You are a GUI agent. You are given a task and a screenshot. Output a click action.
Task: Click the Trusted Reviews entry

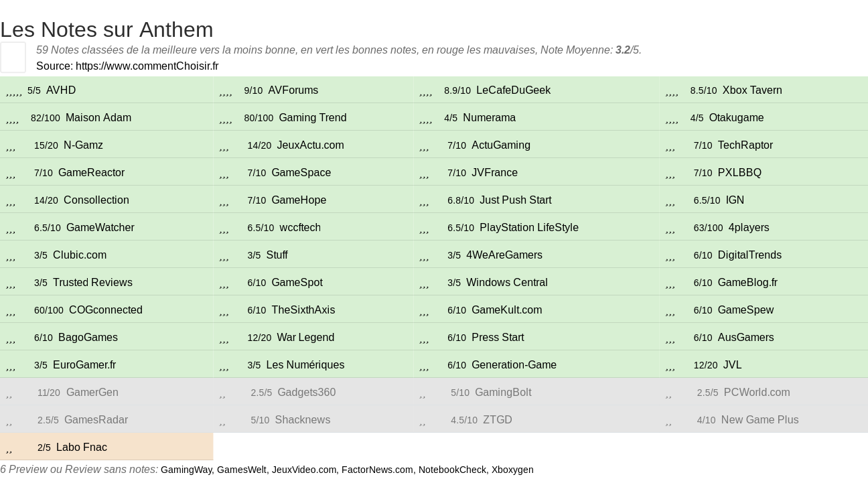pyautogui.click(x=92, y=283)
